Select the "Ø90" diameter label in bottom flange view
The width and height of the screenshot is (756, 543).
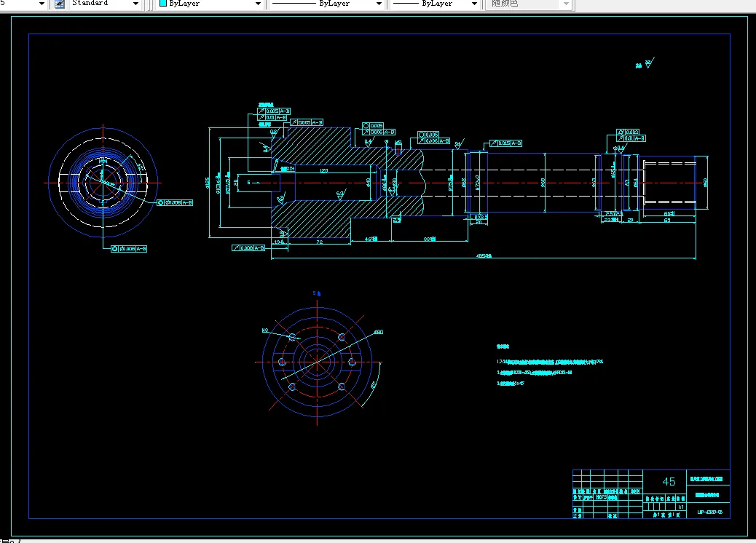click(379, 332)
